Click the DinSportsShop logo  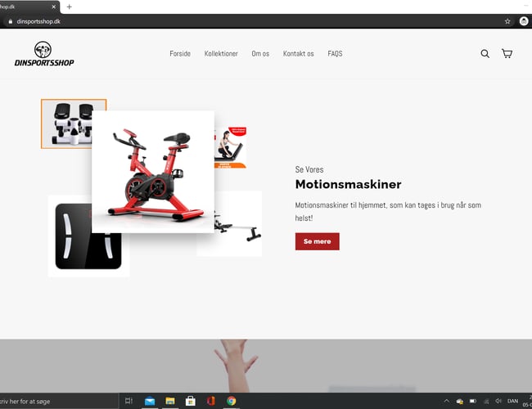pyautogui.click(x=43, y=54)
